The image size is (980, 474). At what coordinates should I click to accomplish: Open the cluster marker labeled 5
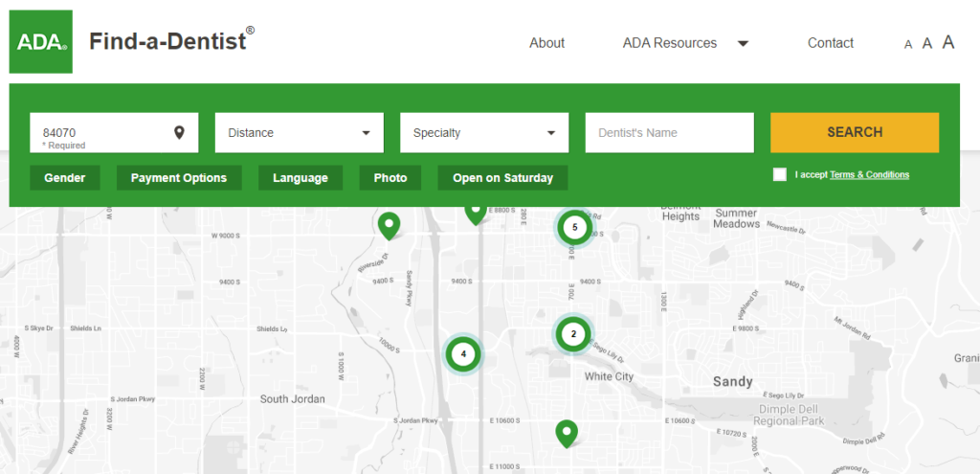574,227
